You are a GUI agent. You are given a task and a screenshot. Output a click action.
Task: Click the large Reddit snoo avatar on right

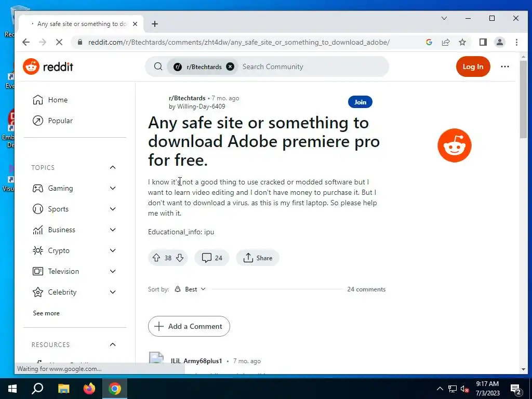click(x=454, y=145)
